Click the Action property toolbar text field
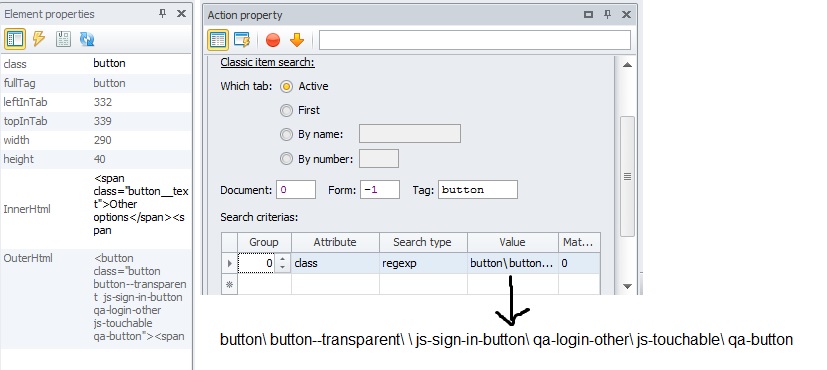 [x=475, y=40]
